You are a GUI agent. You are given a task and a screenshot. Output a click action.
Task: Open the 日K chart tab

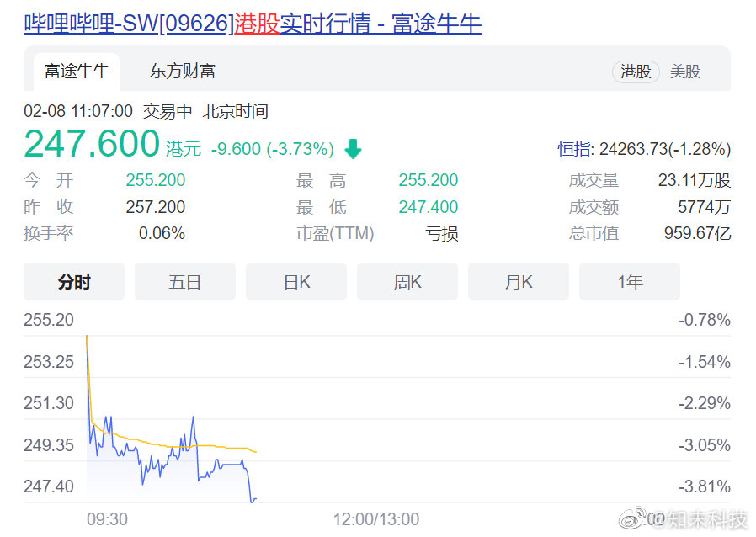[x=296, y=281]
